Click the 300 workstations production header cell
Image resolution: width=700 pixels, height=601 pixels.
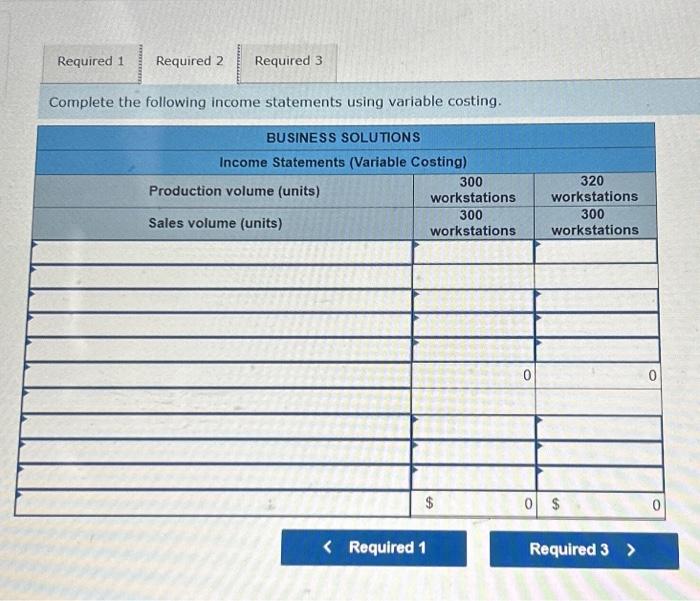473,190
